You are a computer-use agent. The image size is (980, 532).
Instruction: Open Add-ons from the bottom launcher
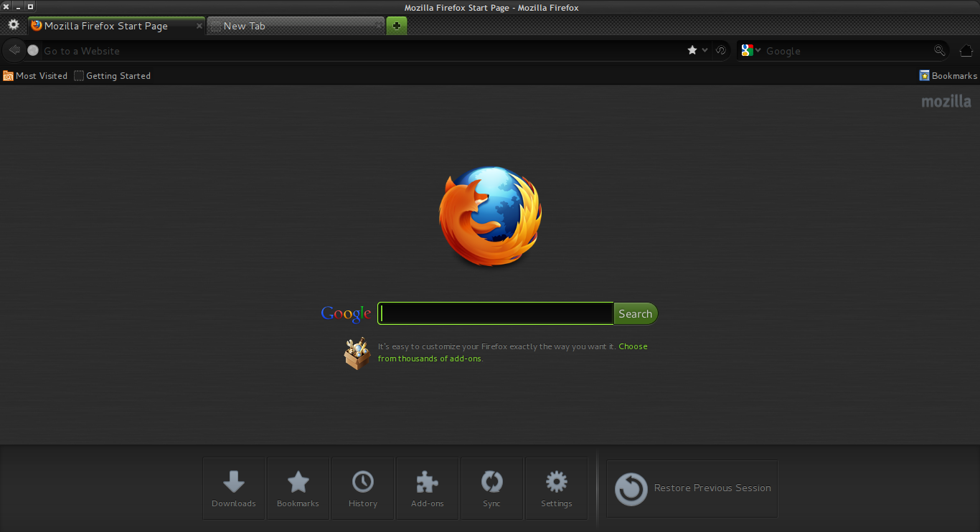[x=428, y=488]
